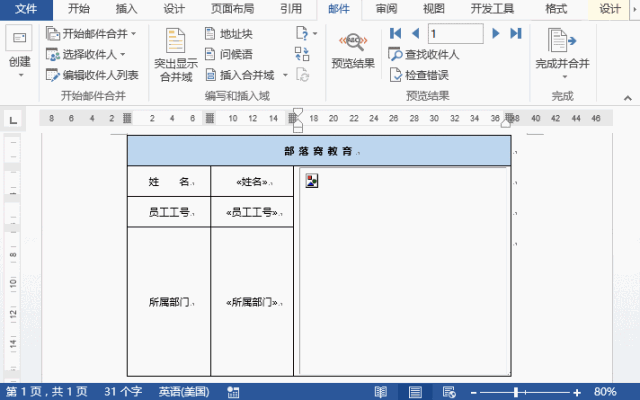
Task: Switch to Web Layout view
Action: coord(449,392)
